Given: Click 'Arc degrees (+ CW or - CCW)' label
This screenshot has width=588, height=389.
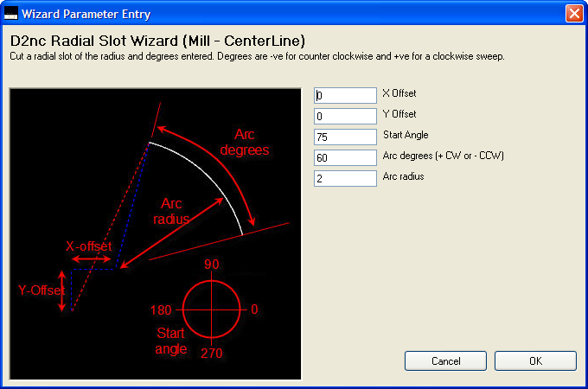Looking at the screenshot, I should coord(444,156).
